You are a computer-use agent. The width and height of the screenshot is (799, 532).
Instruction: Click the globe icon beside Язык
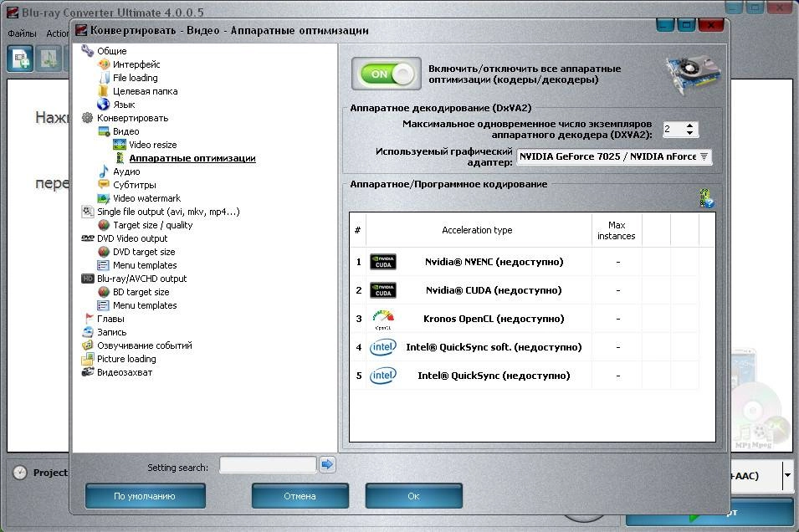[x=104, y=104]
